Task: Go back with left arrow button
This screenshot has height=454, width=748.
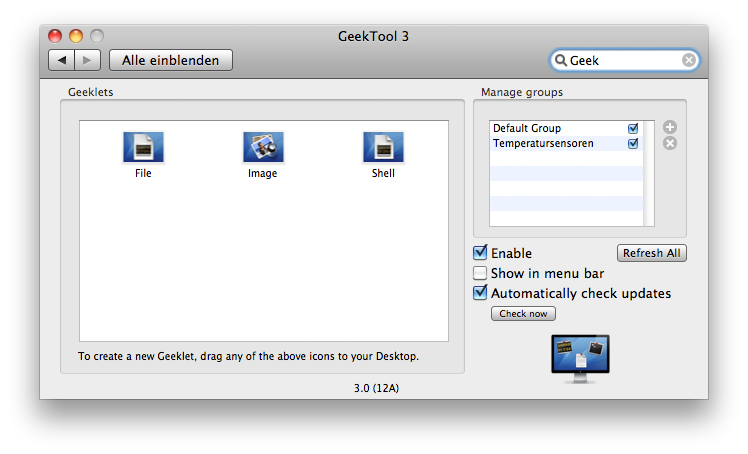Action: (62, 60)
